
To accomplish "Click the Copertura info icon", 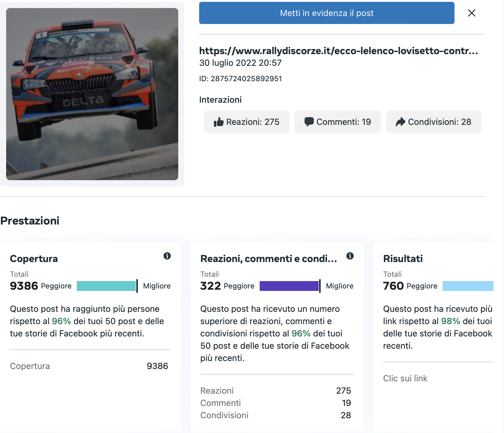I will (167, 256).
